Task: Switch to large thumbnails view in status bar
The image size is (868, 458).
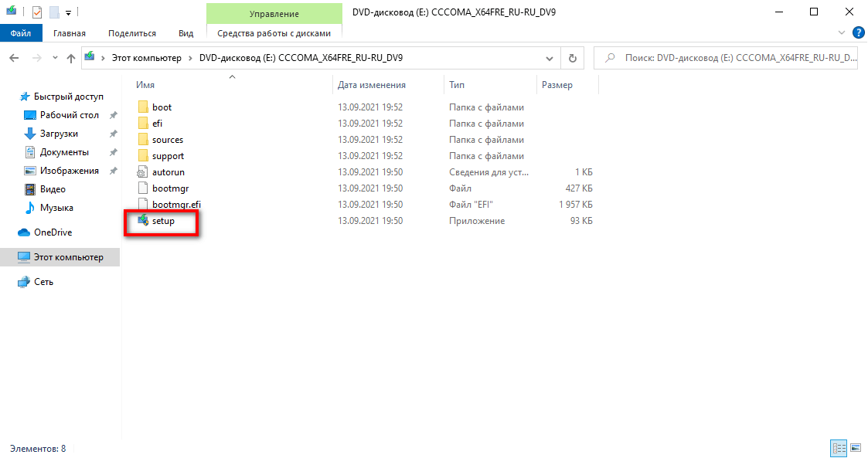Action: [x=856, y=448]
